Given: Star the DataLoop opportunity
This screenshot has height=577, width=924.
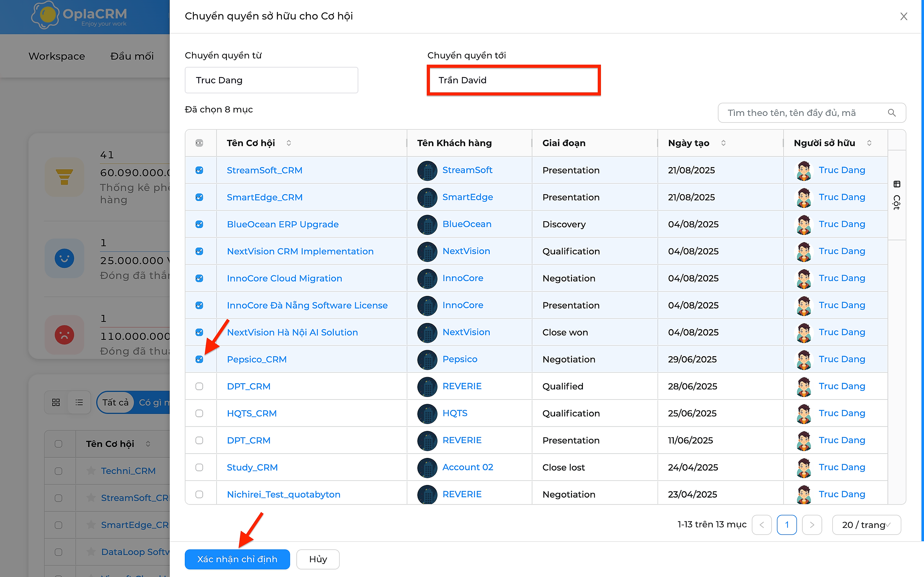Looking at the screenshot, I should click(x=91, y=551).
